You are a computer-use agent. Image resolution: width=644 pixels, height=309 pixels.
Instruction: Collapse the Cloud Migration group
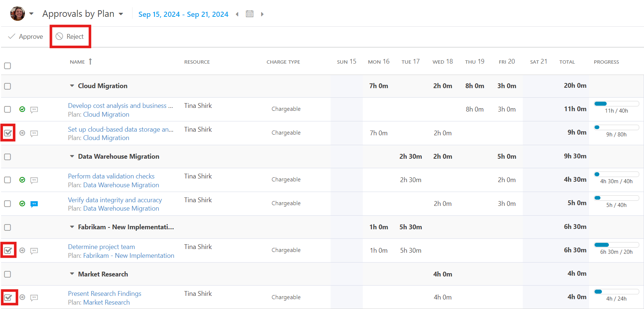[72, 86]
